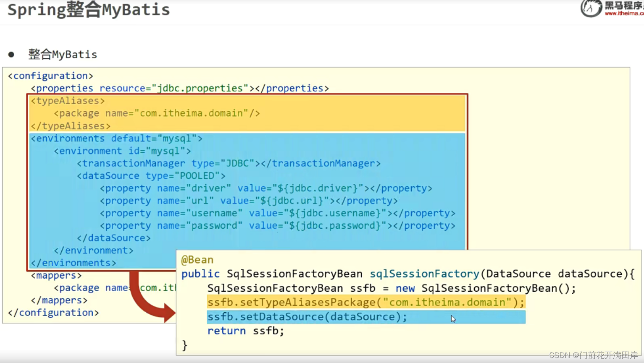Click the opening <mappers> tag
Viewport: 644px width, 363px height.
click(x=56, y=276)
